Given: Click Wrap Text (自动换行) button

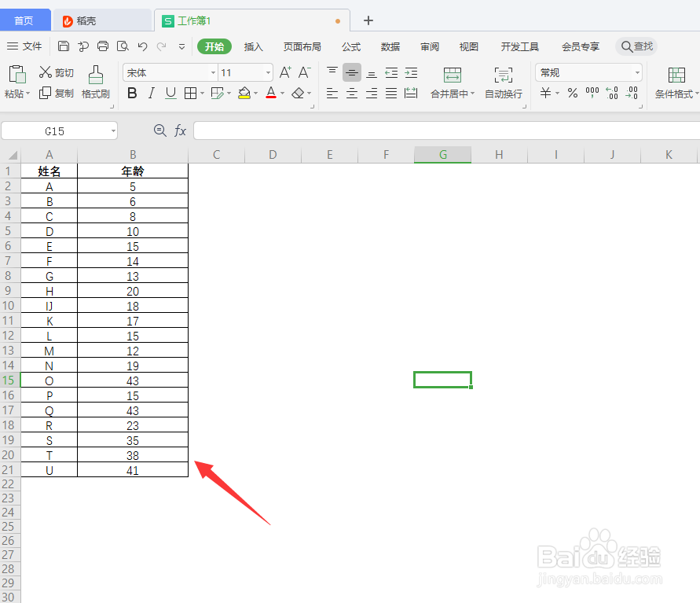Looking at the screenshot, I should click(504, 83).
